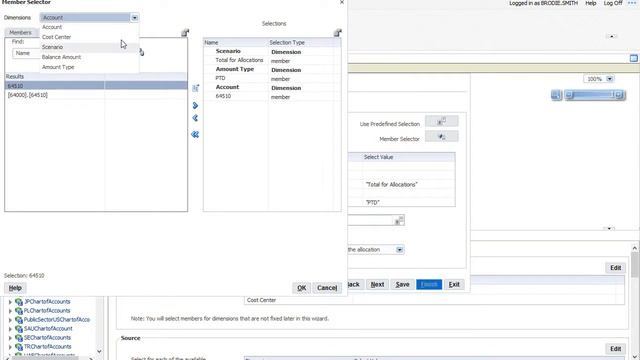Open the Dimensions dropdown arrow
The image size is (640, 360).
coord(134,18)
